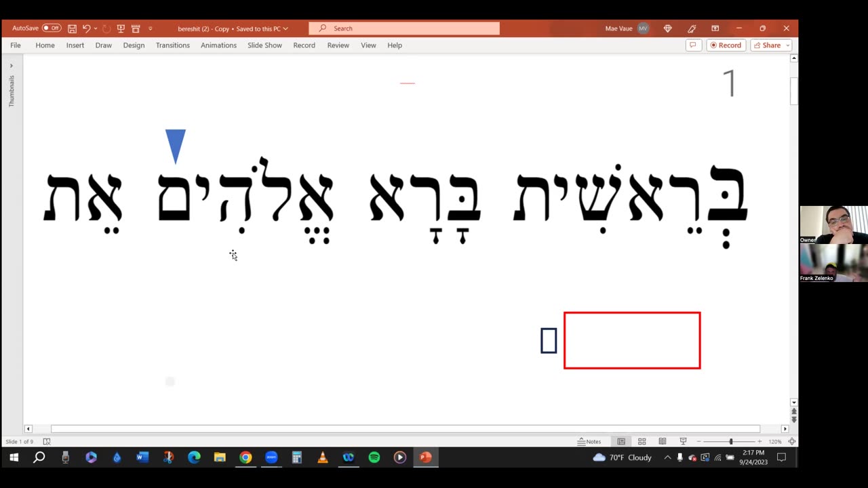The image size is (868, 488).
Task: Click the Microsoft premium diamond icon
Action: [x=668, y=28]
